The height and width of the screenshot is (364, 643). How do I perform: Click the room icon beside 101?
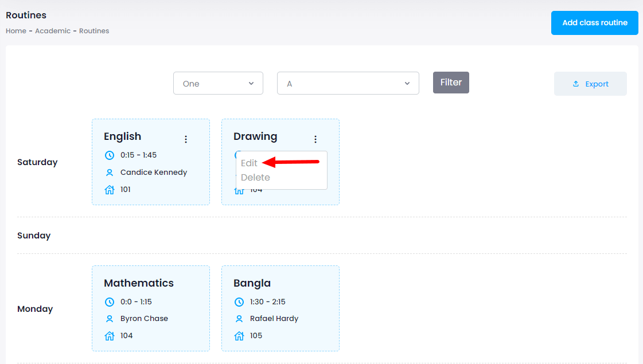(110, 190)
